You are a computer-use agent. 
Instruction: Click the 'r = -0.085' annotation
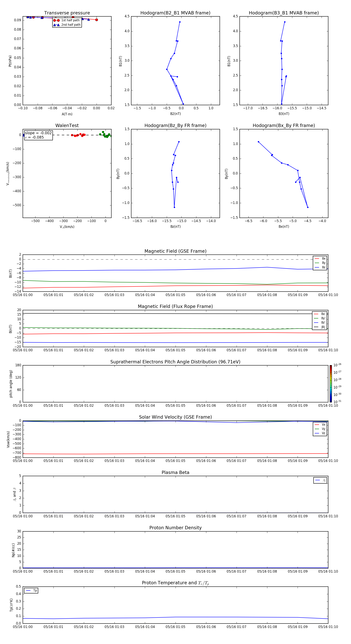click(35, 137)
